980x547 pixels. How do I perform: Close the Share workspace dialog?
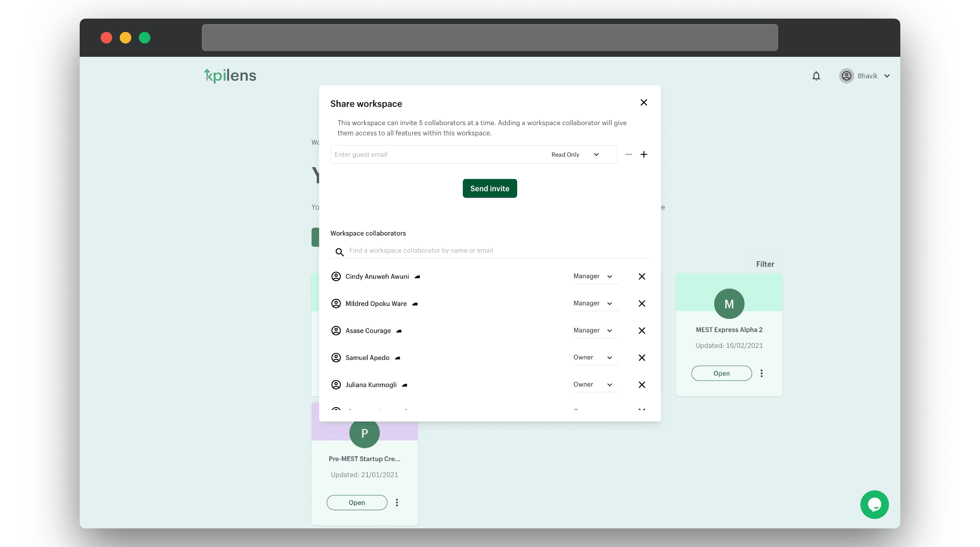pos(644,103)
